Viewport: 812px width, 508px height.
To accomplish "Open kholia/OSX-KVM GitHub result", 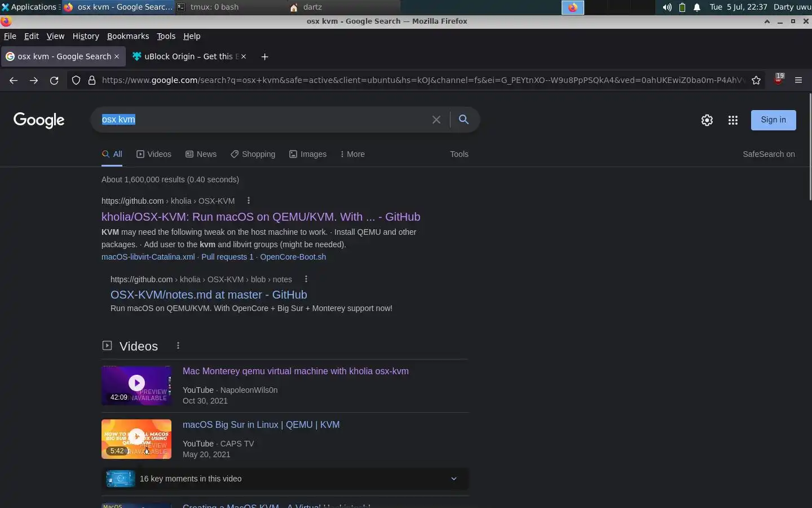I will click(261, 217).
